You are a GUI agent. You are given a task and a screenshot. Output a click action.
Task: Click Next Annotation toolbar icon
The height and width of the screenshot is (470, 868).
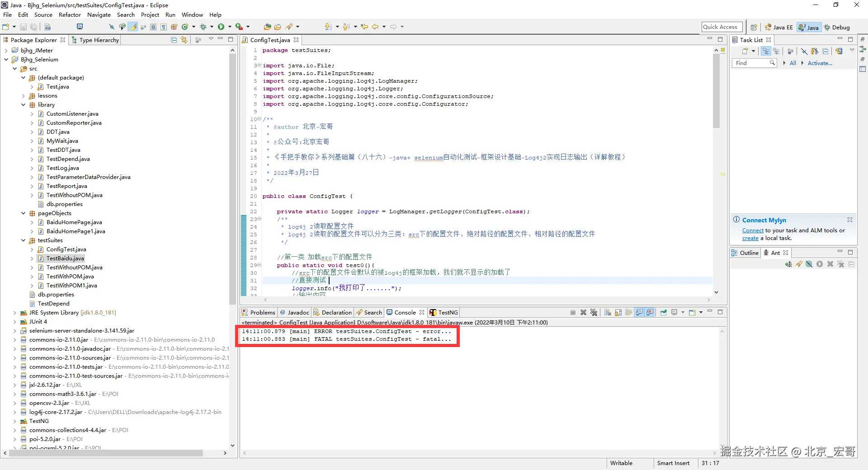pos(328,27)
